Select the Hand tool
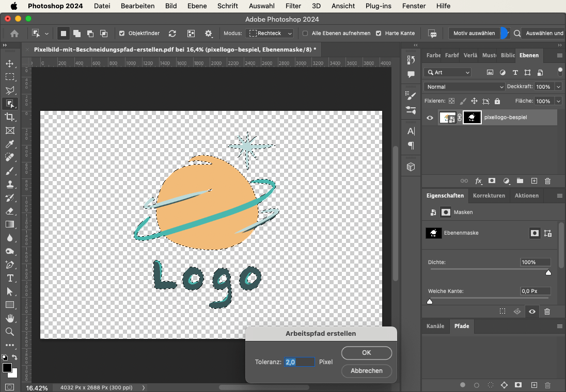Screen dimensions: 566x392 pos(10,318)
